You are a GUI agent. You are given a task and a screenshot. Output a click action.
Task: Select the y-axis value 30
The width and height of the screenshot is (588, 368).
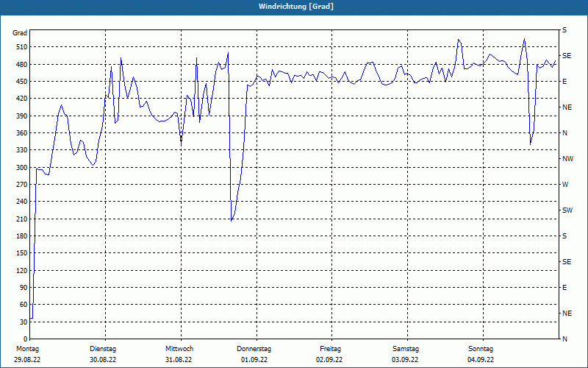click(x=24, y=322)
